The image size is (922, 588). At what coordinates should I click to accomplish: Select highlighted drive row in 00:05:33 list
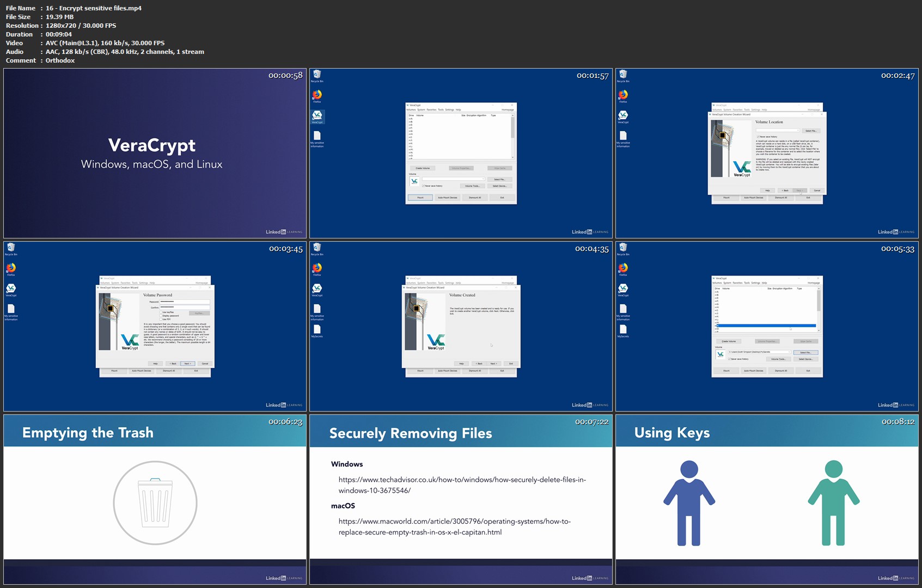coord(766,326)
